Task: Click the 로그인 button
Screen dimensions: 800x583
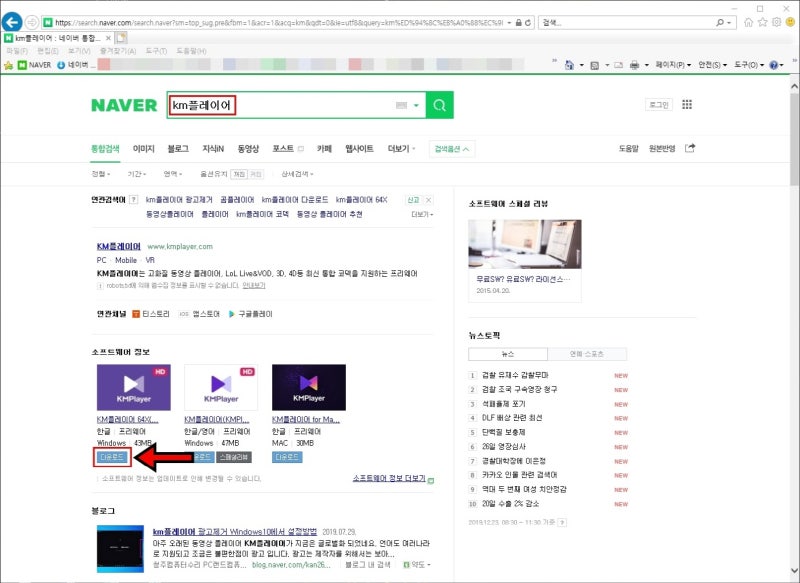Action: click(x=659, y=105)
